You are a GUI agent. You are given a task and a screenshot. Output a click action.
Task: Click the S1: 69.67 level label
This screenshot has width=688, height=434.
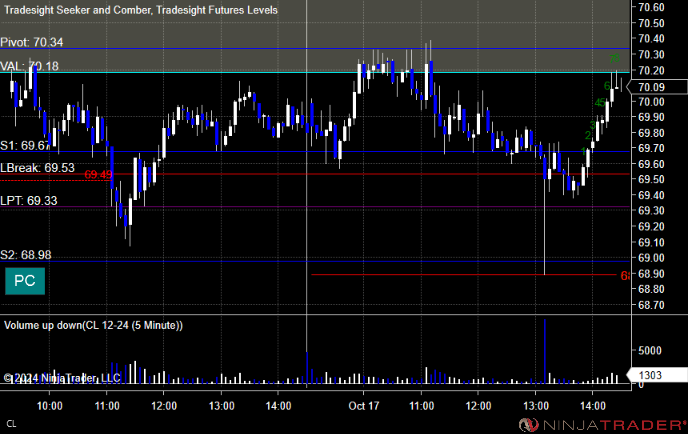click(x=25, y=146)
